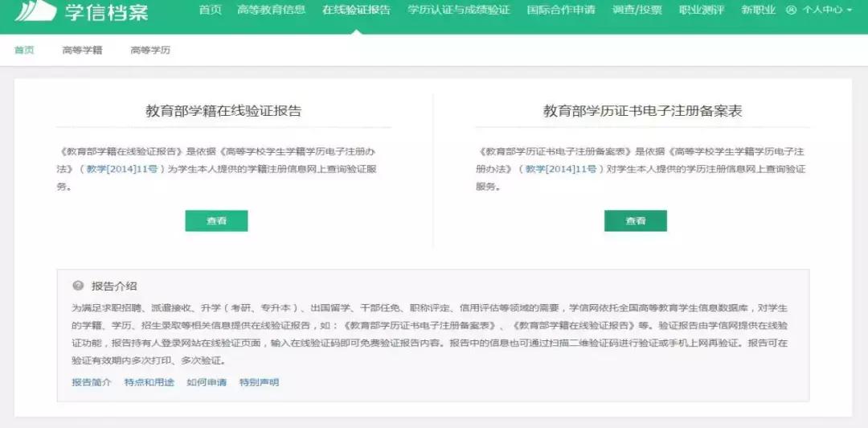The width and height of the screenshot is (868, 428).
Task: Click the 报告介绍 section title
Action: pos(114,286)
